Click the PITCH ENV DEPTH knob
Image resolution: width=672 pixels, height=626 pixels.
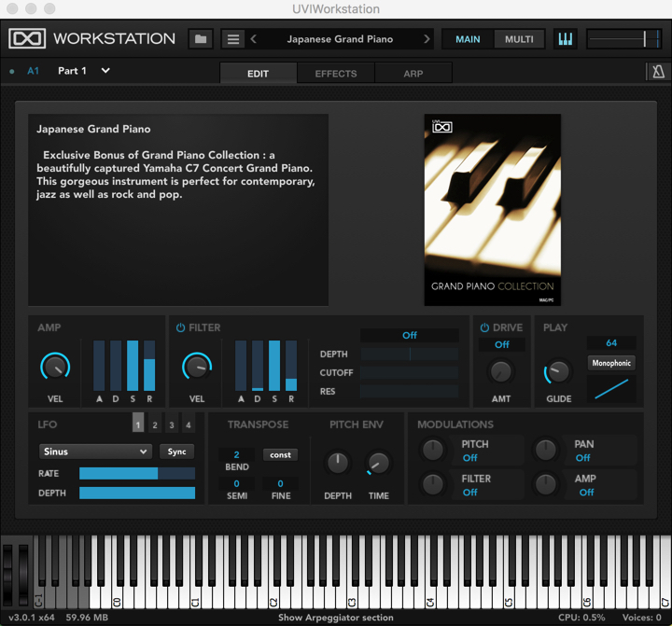338,463
